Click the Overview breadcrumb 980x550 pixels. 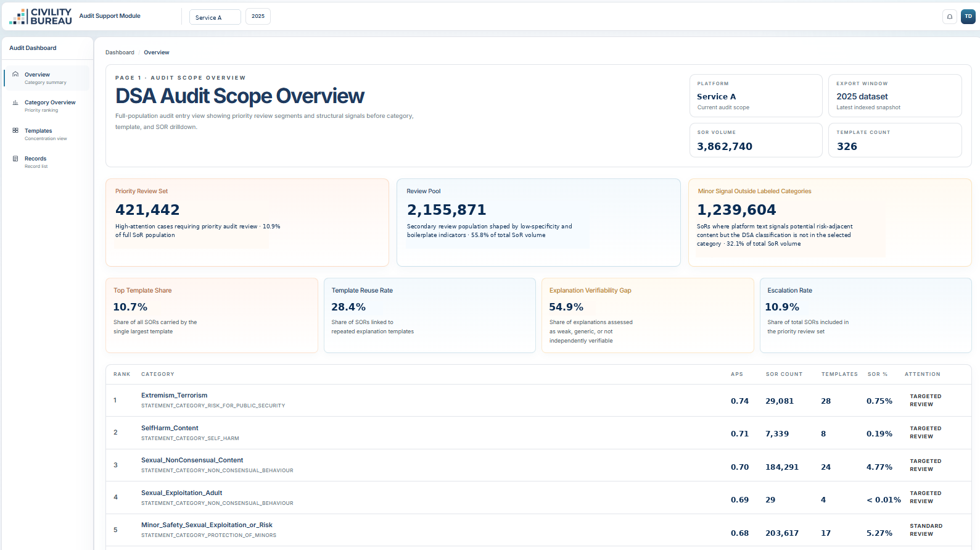157,52
